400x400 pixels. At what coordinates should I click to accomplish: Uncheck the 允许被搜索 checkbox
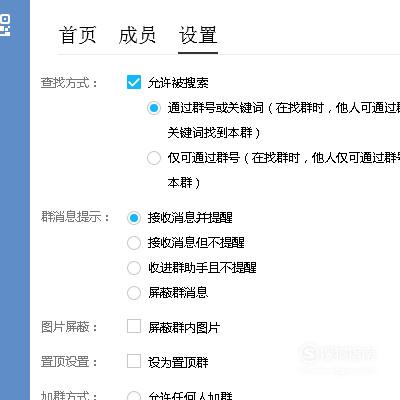pos(134,82)
